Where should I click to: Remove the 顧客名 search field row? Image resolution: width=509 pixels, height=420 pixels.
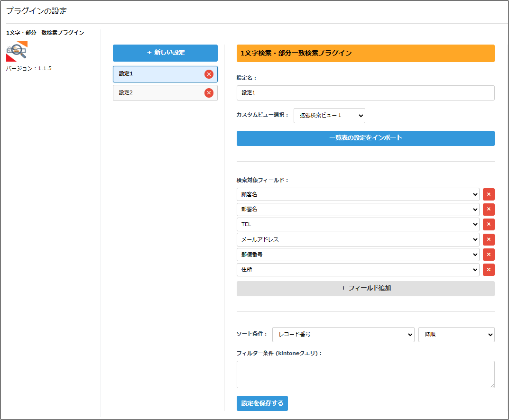coord(489,194)
